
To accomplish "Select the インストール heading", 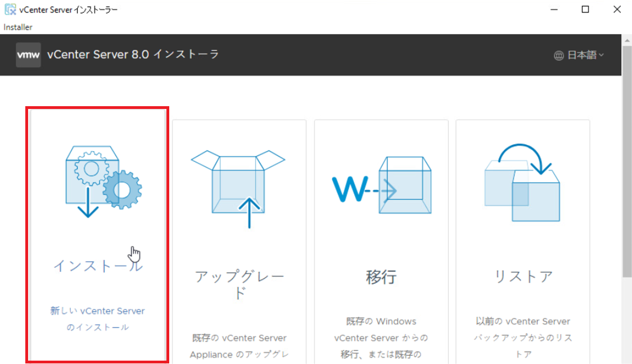I will pyautogui.click(x=98, y=266).
